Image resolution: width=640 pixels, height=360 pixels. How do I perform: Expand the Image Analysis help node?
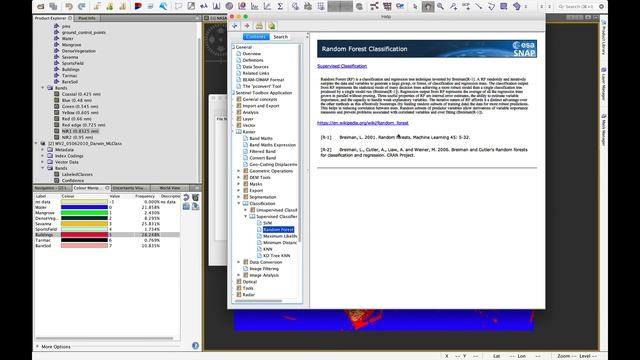tap(239, 275)
